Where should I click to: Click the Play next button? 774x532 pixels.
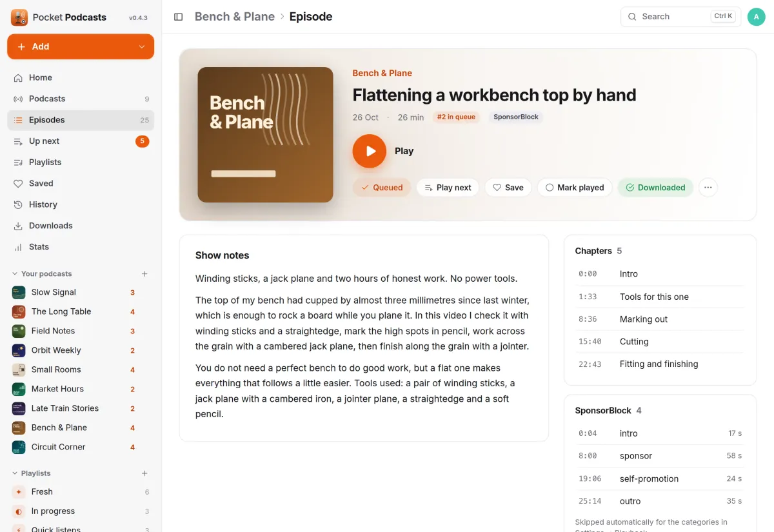click(x=448, y=188)
